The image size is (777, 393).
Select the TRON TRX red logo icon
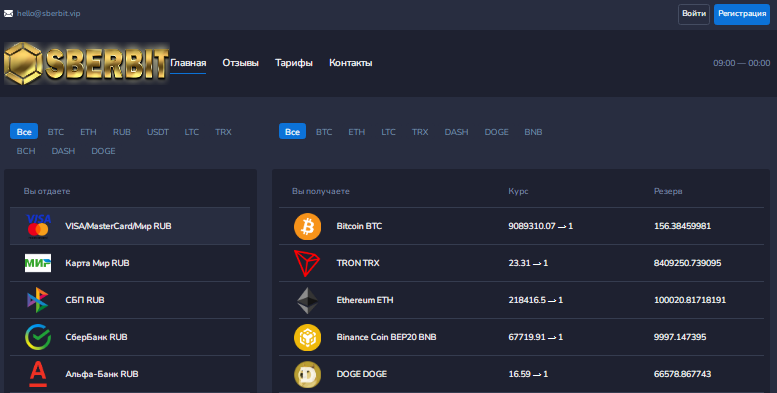(307, 263)
